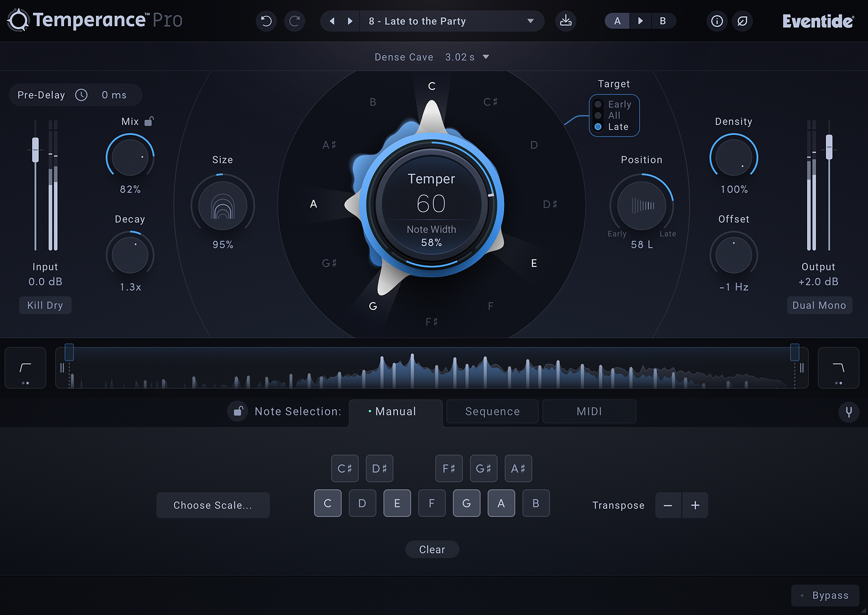
Task: Switch to the Sequence tab
Action: click(x=492, y=411)
